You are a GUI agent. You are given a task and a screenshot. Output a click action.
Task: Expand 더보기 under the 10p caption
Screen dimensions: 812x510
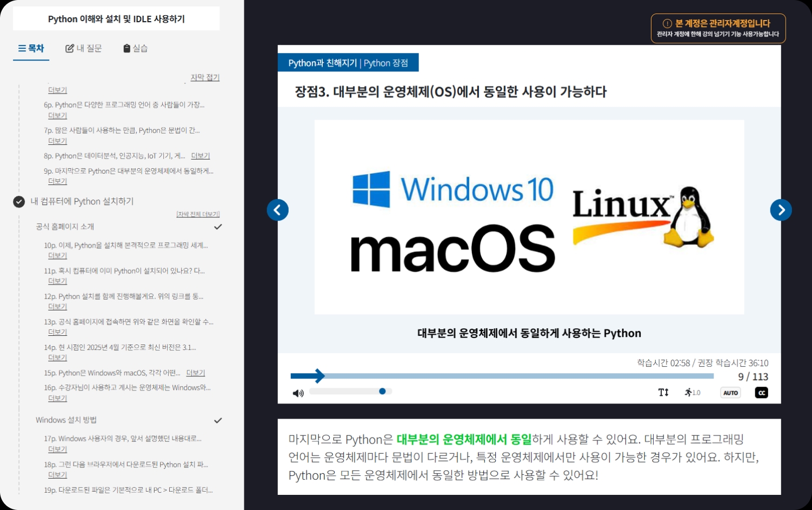(x=57, y=256)
